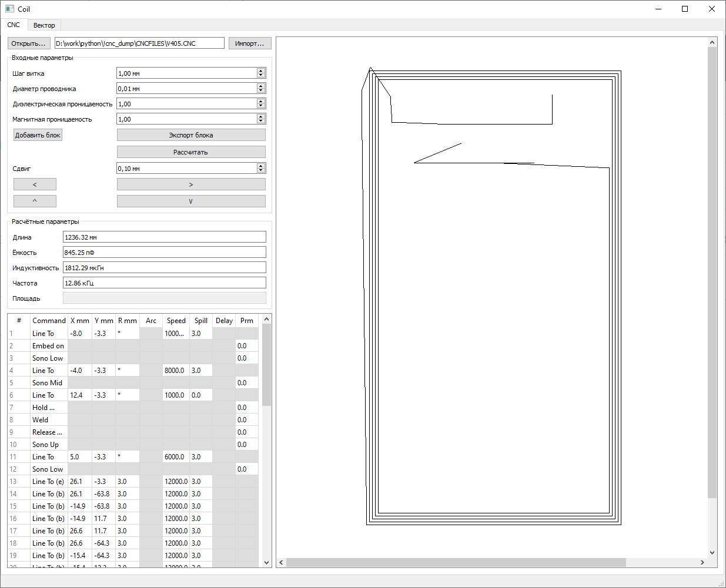Image resolution: width=726 pixels, height=588 pixels.
Task: Switch to the Вектор tab
Action: (x=44, y=25)
